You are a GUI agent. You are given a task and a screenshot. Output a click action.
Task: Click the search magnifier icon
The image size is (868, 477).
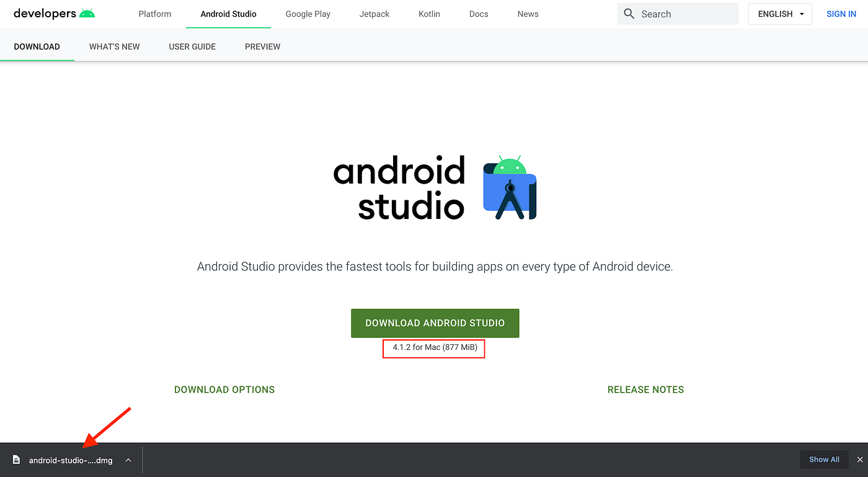point(629,14)
